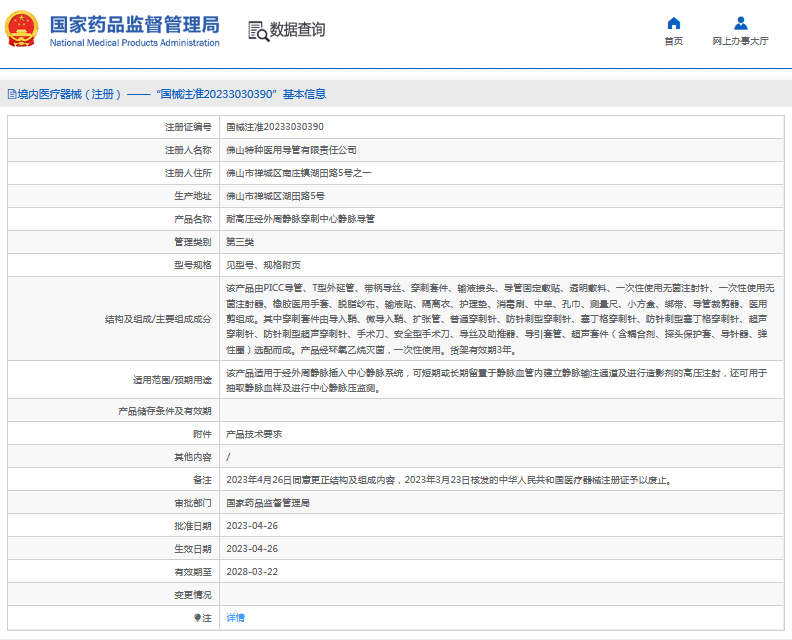Click the 数据查询 heading text
This screenshot has width=792, height=640.
pyautogui.click(x=298, y=30)
